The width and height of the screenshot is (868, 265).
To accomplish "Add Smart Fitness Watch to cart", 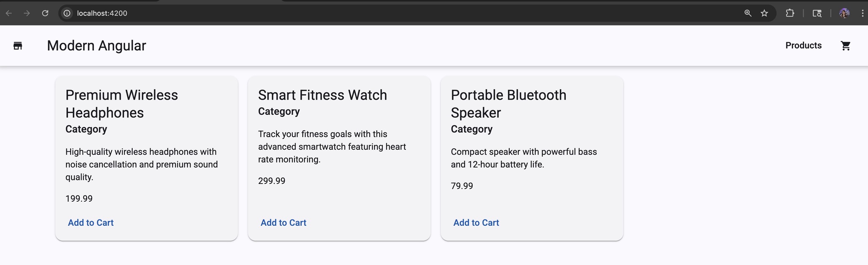I will point(283,222).
